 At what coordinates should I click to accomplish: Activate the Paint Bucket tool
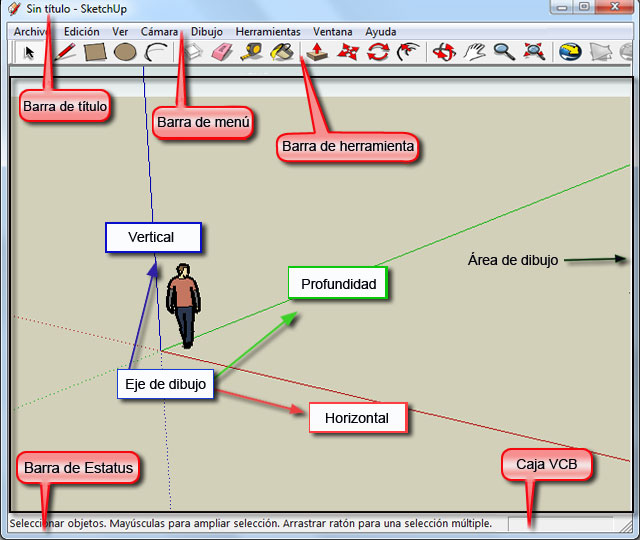coord(282,52)
